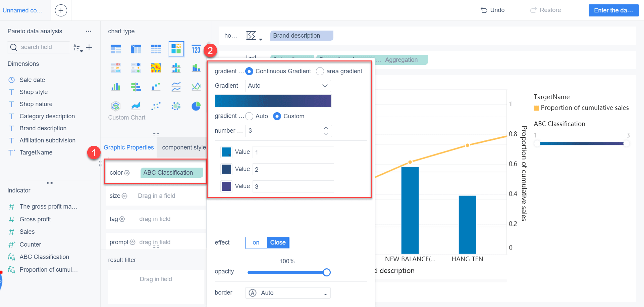This screenshot has height=307, width=644.
Task: Pick the heat map chart type
Action: click(156, 68)
